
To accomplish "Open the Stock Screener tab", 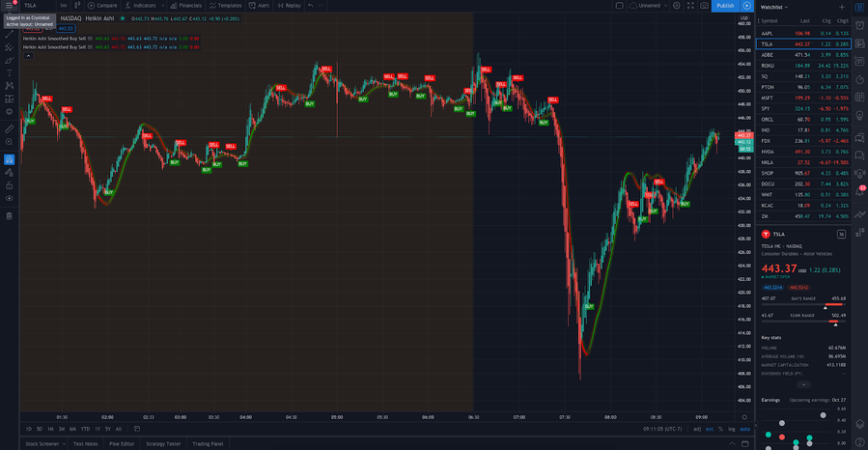I will (42, 444).
